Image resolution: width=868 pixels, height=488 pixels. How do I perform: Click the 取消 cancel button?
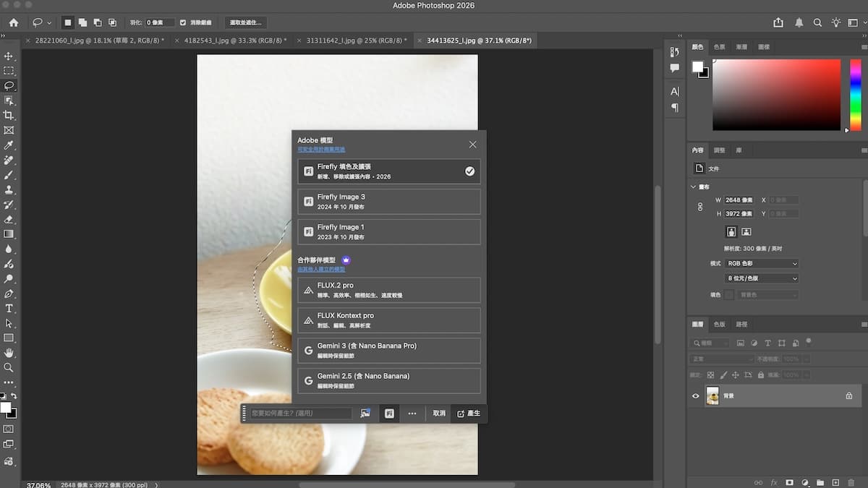[x=439, y=414]
